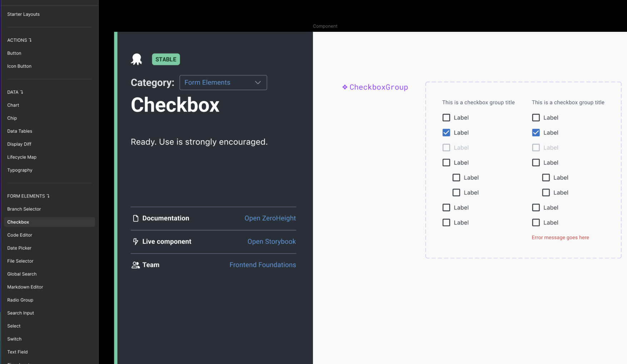Select the CheckboxGroup component label

pyautogui.click(x=379, y=87)
